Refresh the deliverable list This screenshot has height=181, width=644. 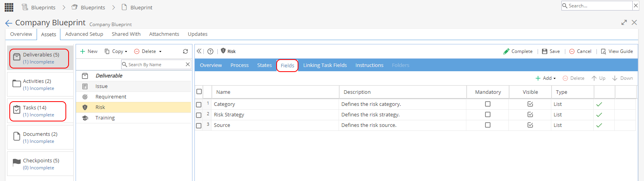click(x=185, y=51)
